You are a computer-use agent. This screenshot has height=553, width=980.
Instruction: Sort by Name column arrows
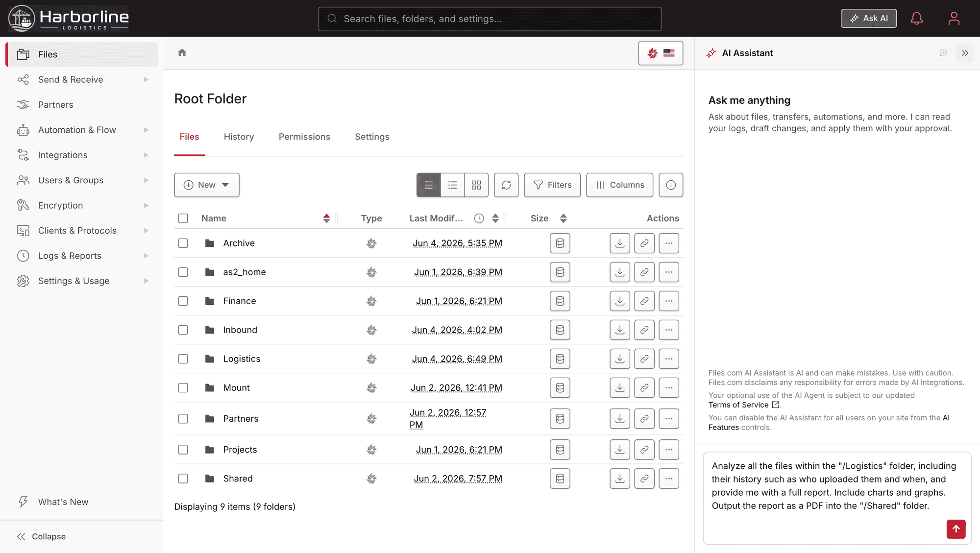327,218
